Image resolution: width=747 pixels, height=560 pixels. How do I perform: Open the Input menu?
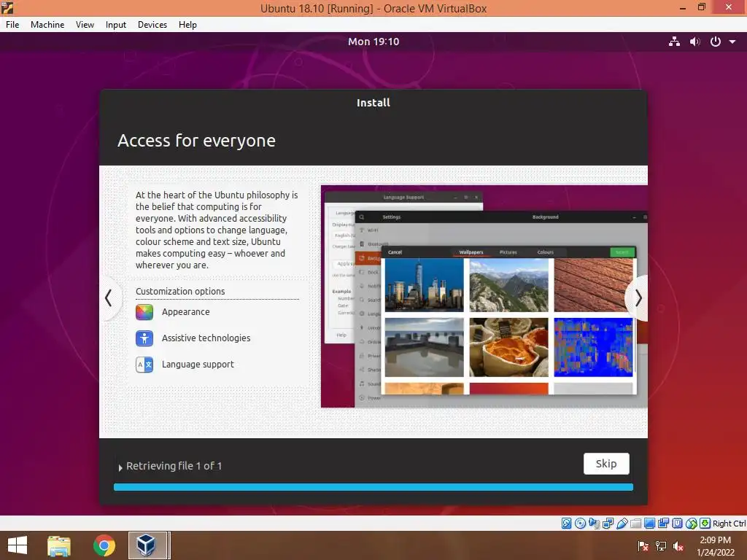pyautogui.click(x=116, y=25)
